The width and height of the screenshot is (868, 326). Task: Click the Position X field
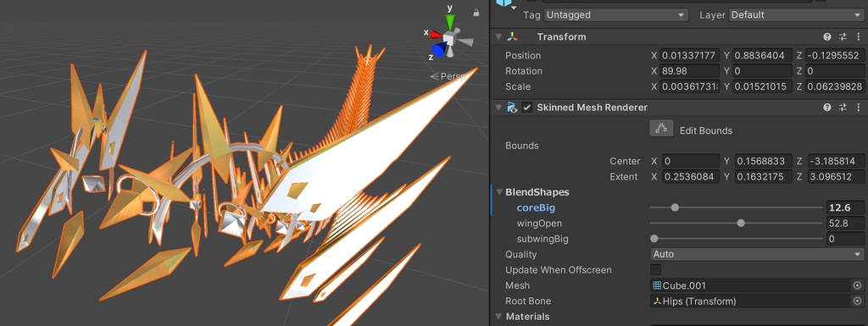click(690, 55)
